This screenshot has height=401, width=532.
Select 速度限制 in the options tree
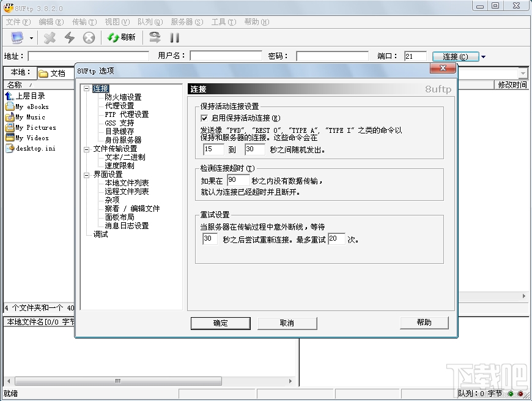[x=119, y=166]
